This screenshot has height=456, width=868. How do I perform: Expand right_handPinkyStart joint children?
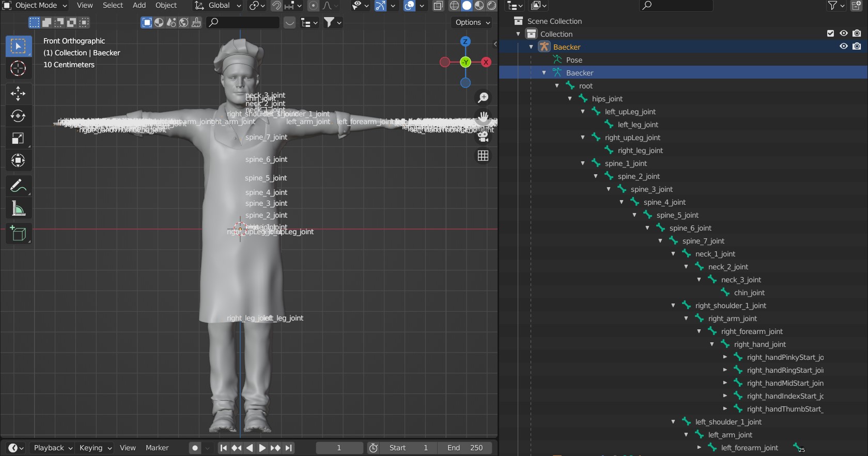[x=725, y=357]
